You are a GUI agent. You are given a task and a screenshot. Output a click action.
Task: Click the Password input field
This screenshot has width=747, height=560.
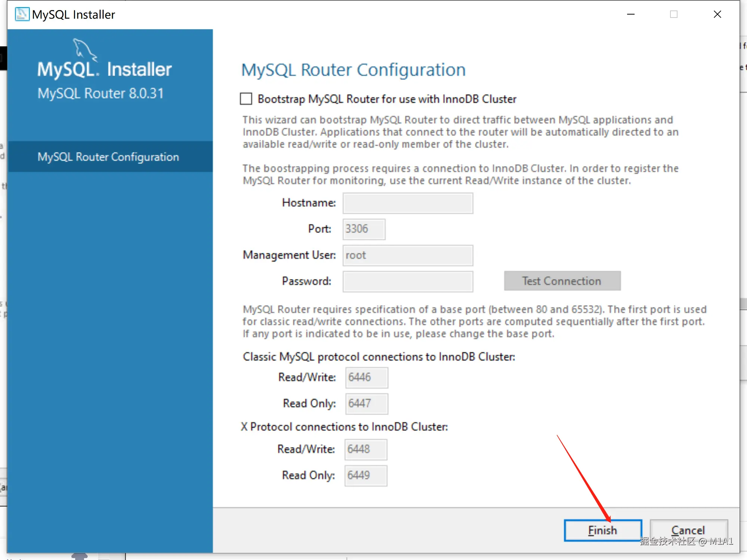tap(408, 281)
